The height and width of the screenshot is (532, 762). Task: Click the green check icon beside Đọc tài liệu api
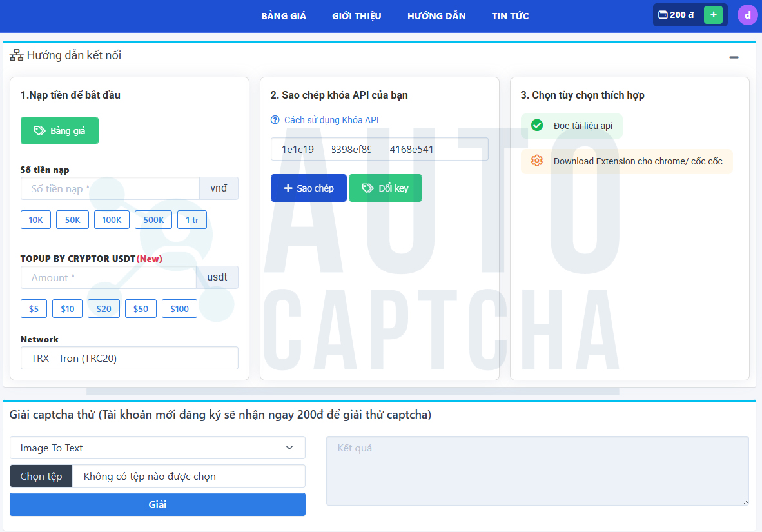point(536,126)
